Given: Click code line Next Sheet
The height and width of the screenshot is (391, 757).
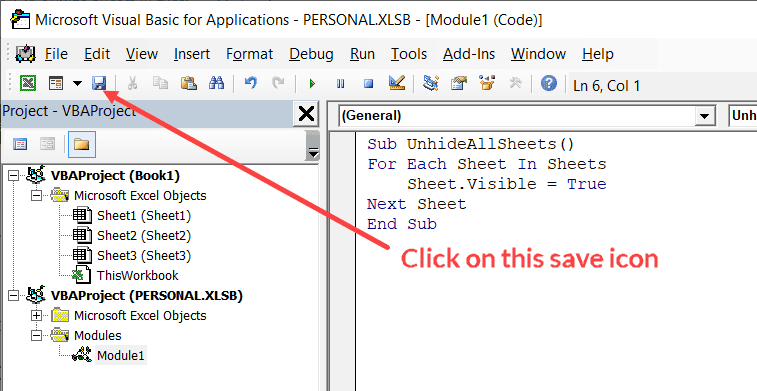Looking at the screenshot, I should [416, 204].
